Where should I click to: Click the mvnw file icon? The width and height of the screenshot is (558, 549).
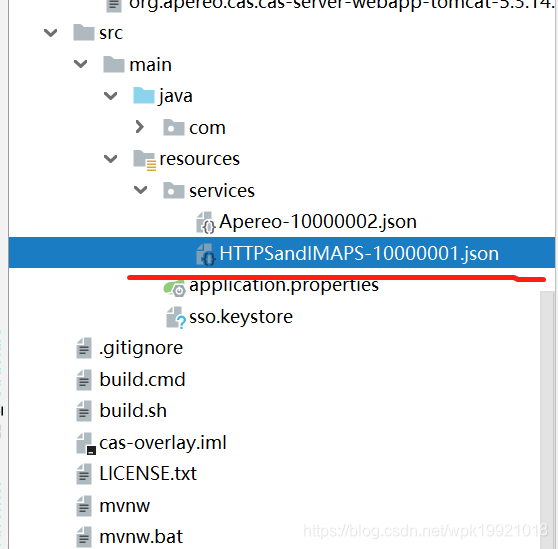tap(84, 506)
